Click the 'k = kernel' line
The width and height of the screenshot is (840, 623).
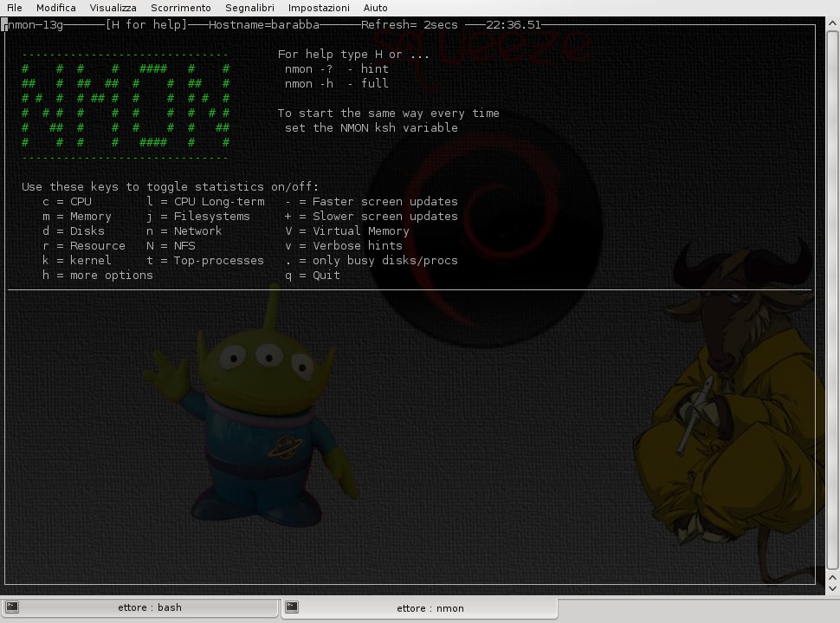pyautogui.click(x=76, y=261)
